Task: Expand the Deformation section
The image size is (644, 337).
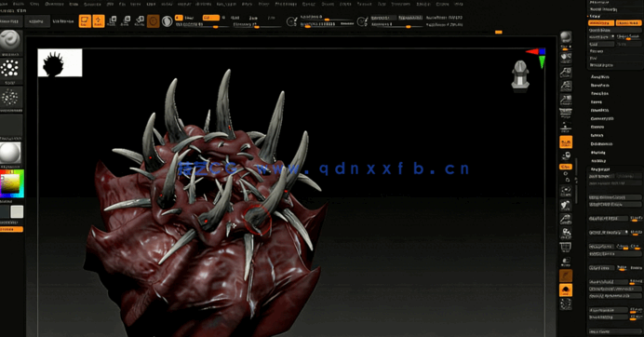Action: 602,144
